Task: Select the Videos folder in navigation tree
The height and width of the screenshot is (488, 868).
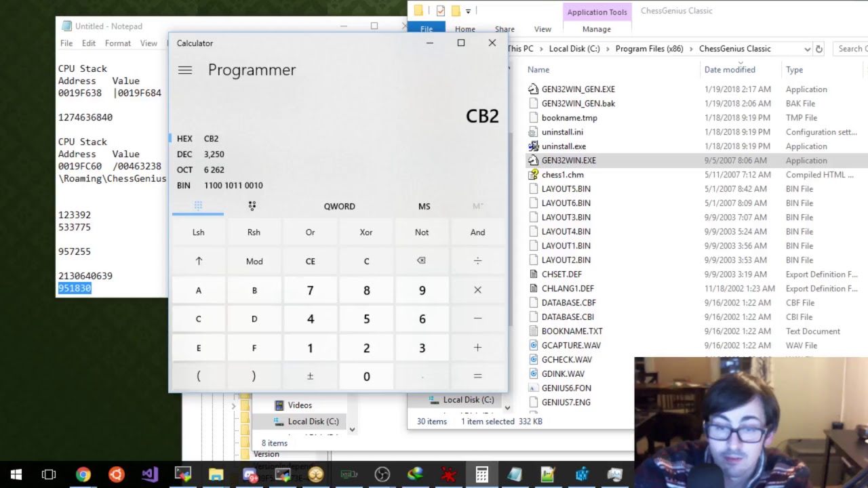Action: [x=300, y=405]
